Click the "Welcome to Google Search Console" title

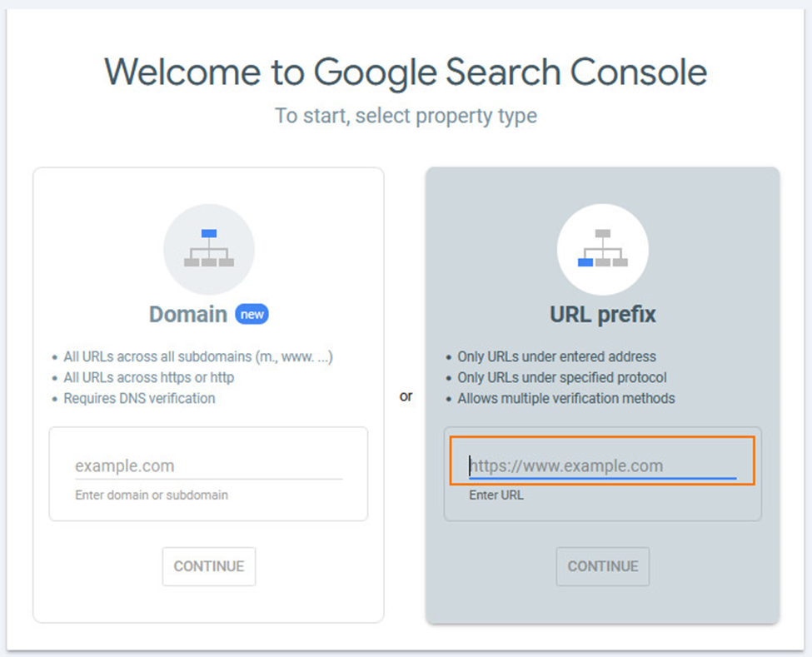(406, 72)
